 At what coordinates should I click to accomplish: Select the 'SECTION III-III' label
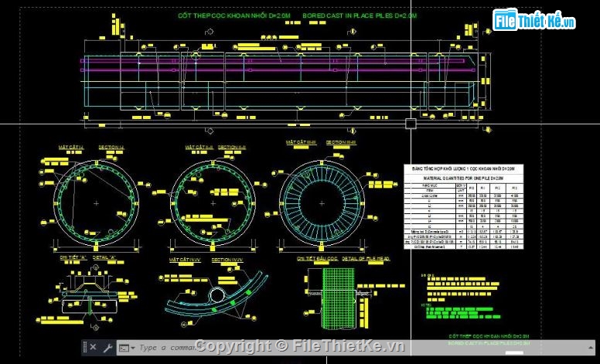[x=341, y=143]
